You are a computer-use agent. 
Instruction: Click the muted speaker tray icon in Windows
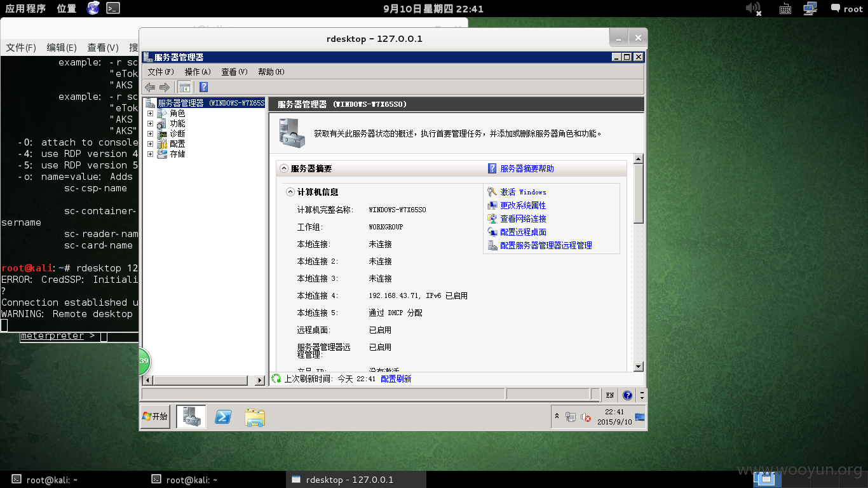[586, 417]
